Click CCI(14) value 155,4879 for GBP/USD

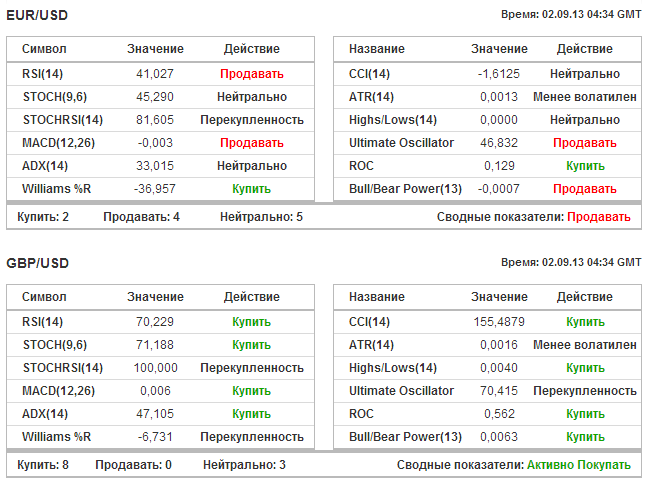[x=498, y=322]
